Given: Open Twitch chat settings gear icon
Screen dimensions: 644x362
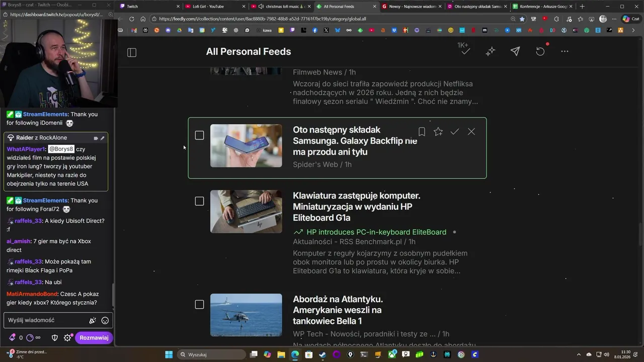Looking at the screenshot, I should tap(67, 338).
